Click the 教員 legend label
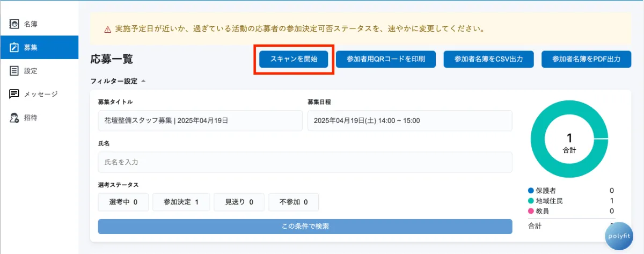The height and width of the screenshot is (254, 644). click(543, 211)
